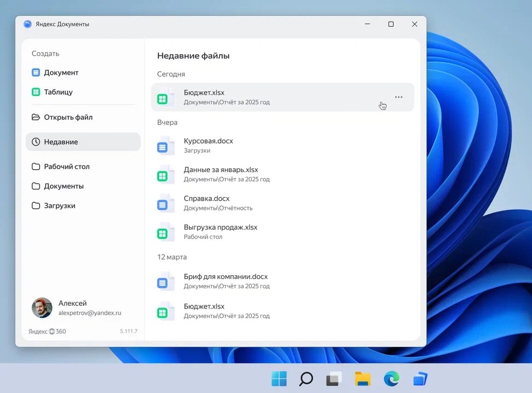Image resolution: width=532 pixels, height=393 pixels.
Task: Click the Яндекс 360 logo at the bottom
Action: coord(47,331)
